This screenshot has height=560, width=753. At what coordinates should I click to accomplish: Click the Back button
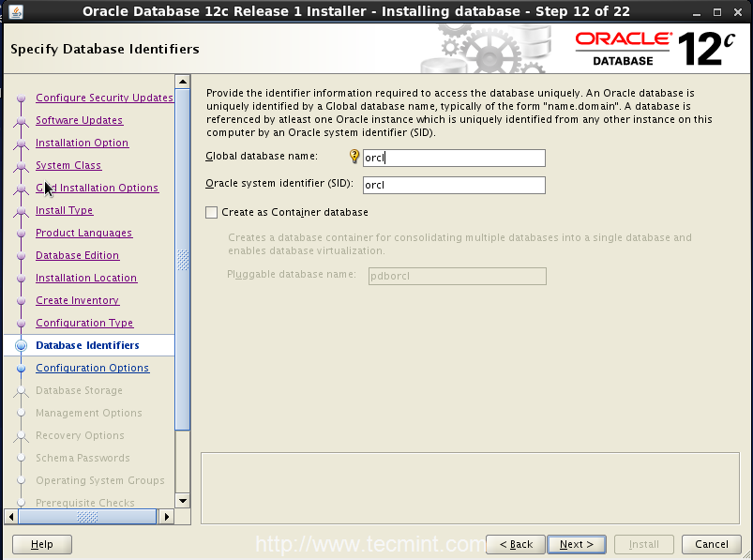(516, 544)
